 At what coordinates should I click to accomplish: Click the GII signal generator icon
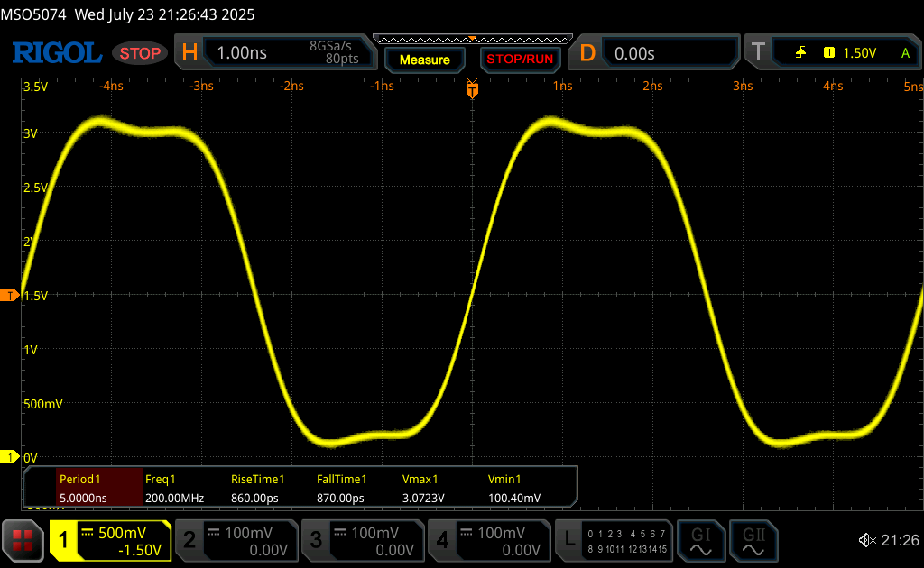[x=753, y=540]
